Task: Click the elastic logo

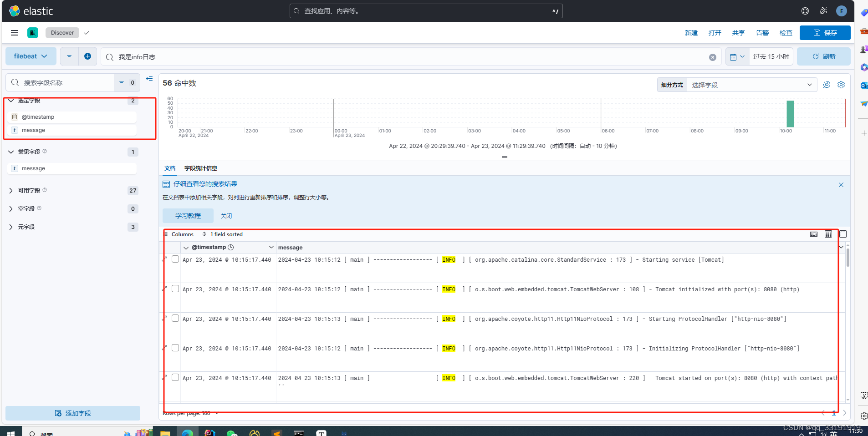Action: [x=31, y=11]
